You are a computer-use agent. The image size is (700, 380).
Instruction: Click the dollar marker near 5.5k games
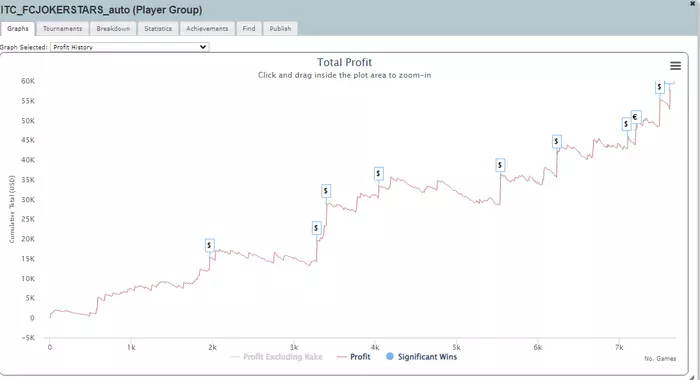point(500,165)
